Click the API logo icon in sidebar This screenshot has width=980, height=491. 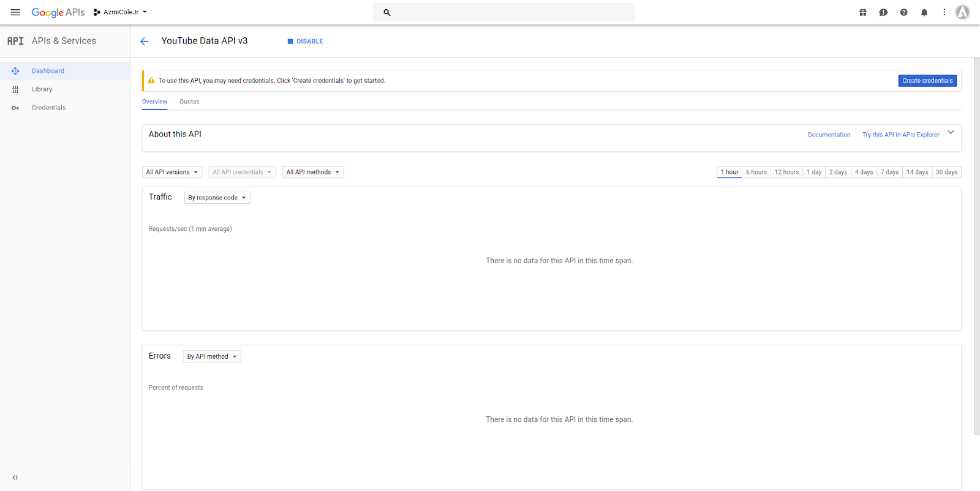[x=15, y=41]
